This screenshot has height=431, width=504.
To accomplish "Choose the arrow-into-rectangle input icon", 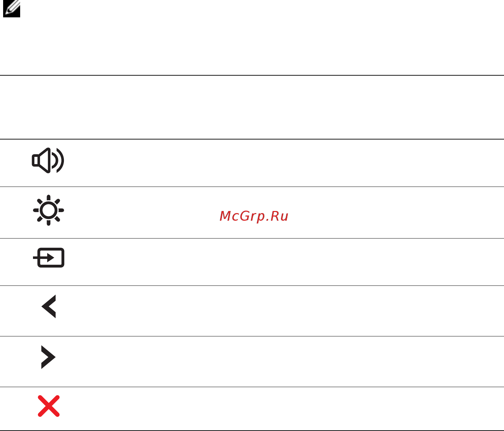I will click(49, 257).
